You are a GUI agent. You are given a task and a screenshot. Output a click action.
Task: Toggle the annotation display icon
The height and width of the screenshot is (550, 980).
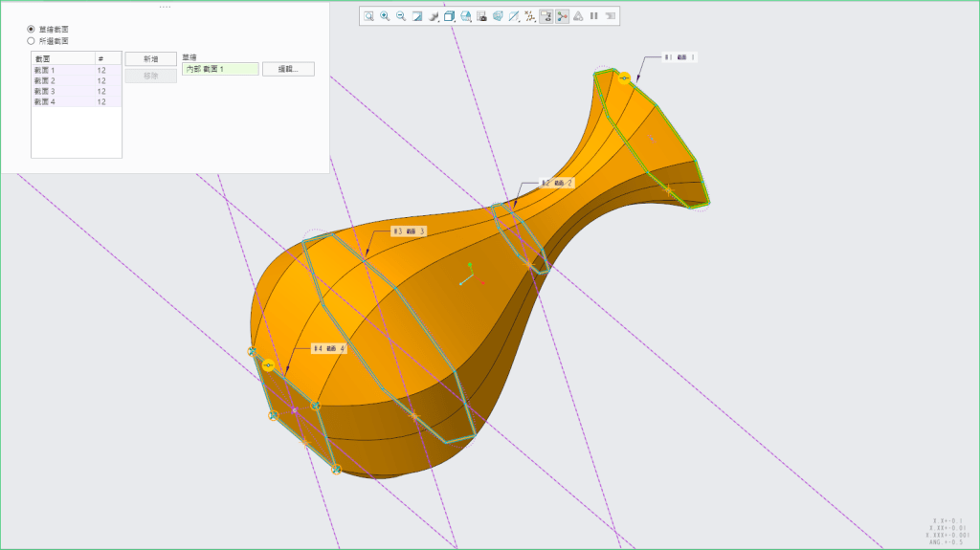click(546, 16)
